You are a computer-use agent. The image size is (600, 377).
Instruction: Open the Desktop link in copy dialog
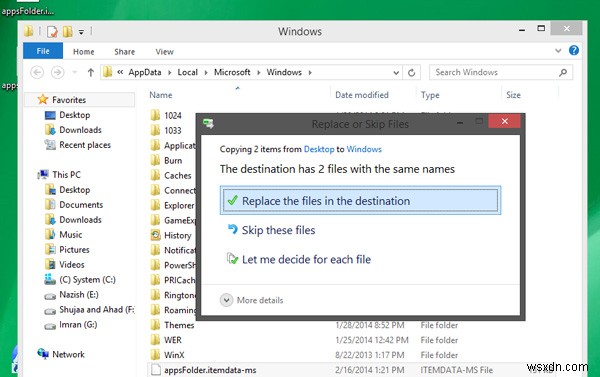click(319, 149)
